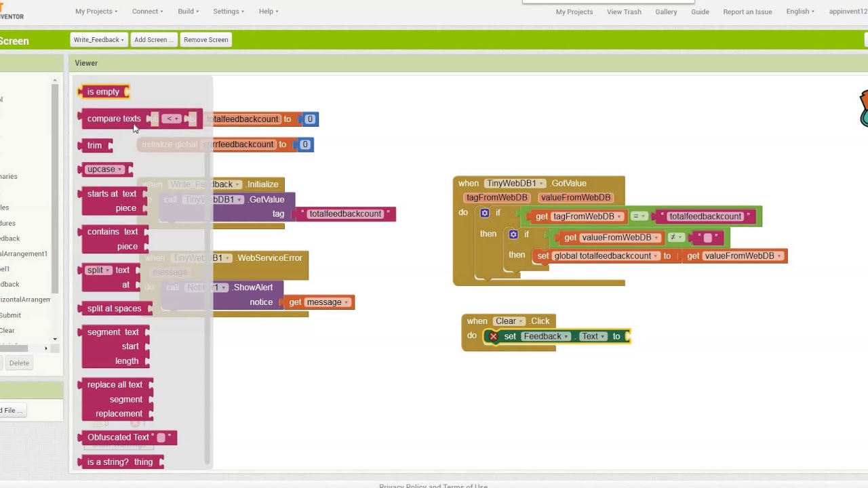868x488 pixels.
Task: Select the 'get message' variable block
Action: coord(319,302)
